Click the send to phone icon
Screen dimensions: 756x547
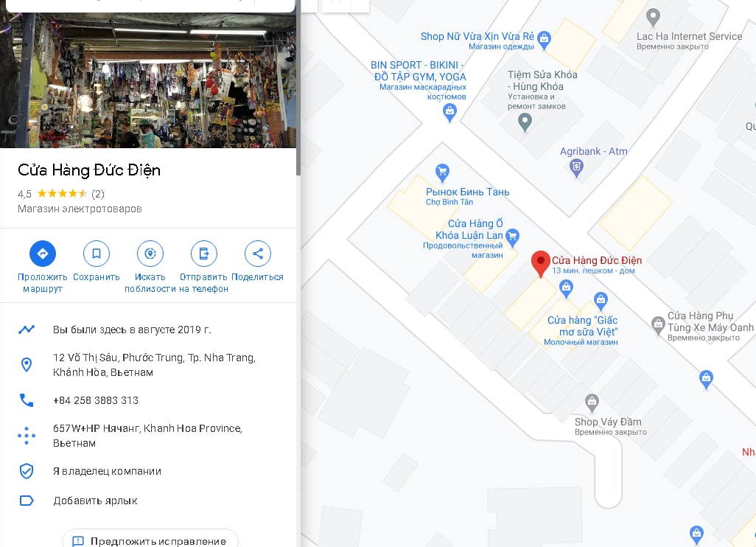[x=204, y=254]
